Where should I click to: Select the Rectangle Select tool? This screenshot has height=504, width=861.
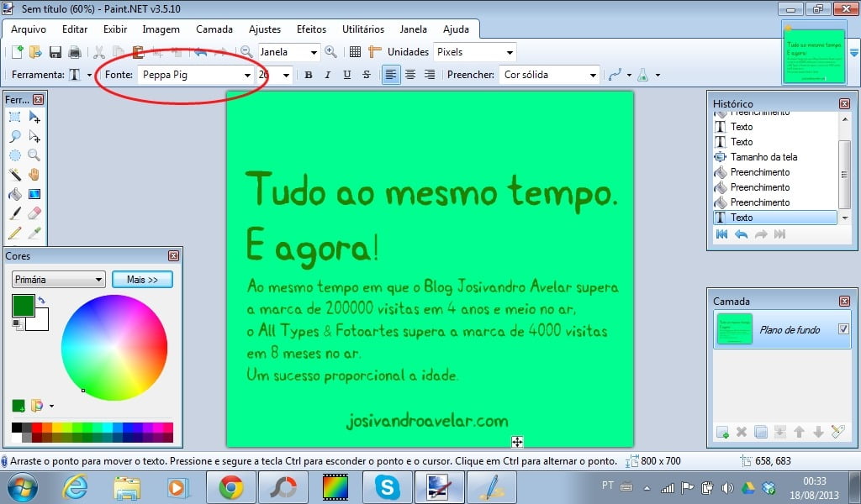15,117
